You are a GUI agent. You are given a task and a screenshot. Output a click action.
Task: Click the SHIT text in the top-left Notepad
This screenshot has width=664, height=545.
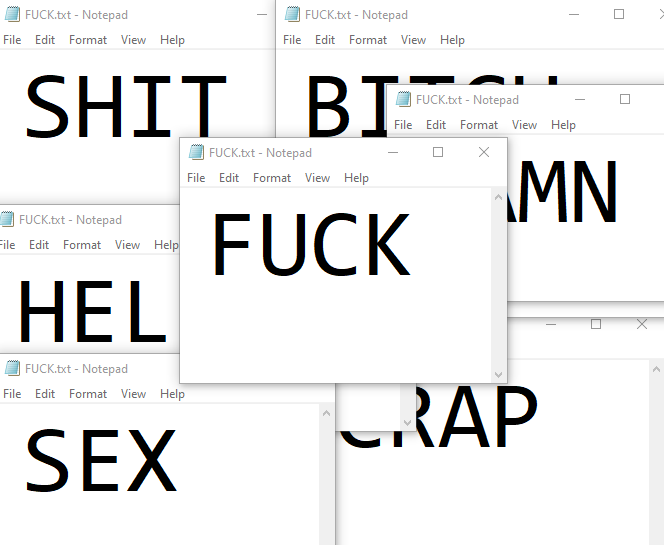(x=126, y=106)
